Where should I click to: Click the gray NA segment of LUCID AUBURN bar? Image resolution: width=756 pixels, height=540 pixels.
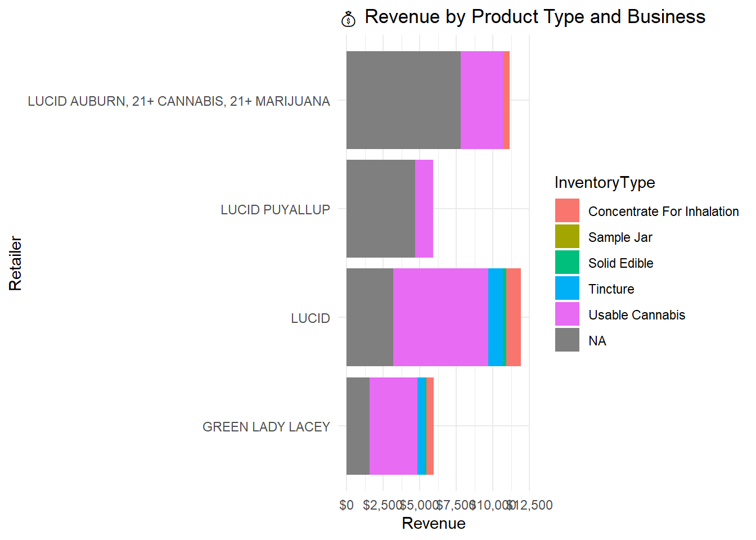[403, 100]
